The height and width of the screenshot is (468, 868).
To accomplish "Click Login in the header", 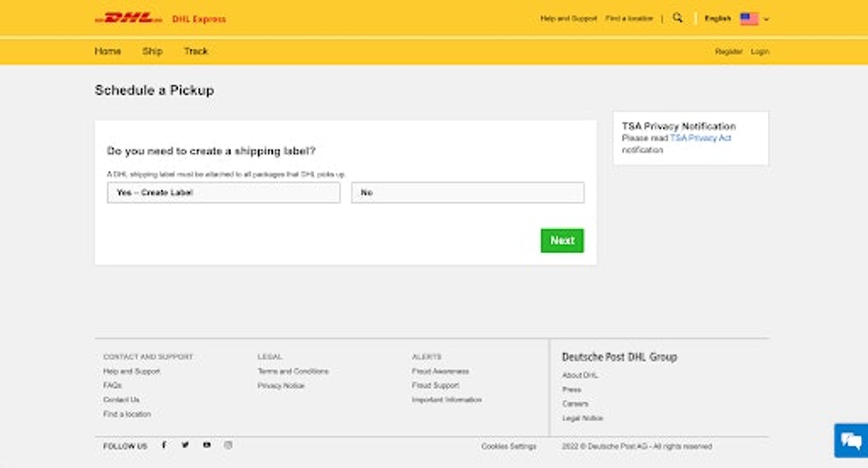I will tap(760, 52).
